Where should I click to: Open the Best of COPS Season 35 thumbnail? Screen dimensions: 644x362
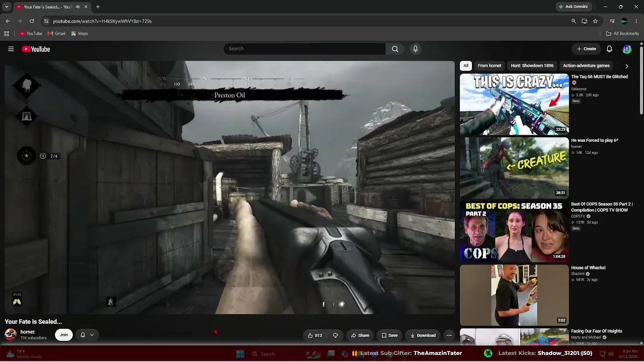pos(514,232)
